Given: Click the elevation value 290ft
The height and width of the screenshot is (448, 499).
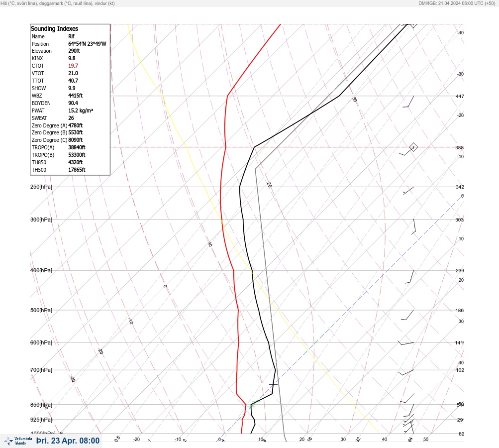Looking at the screenshot, I should coord(74,51).
